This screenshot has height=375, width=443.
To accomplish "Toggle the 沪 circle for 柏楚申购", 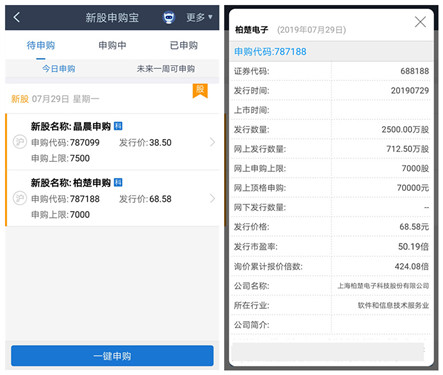I will (20, 198).
